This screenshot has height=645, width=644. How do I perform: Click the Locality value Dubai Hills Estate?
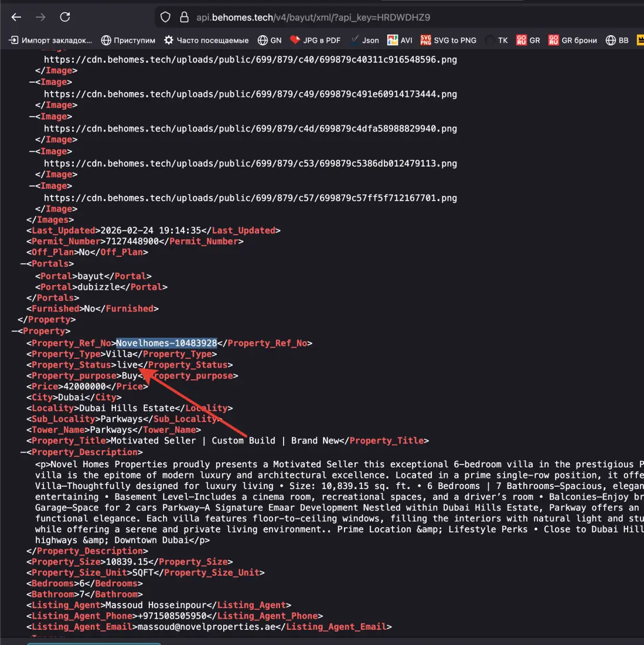click(x=127, y=408)
